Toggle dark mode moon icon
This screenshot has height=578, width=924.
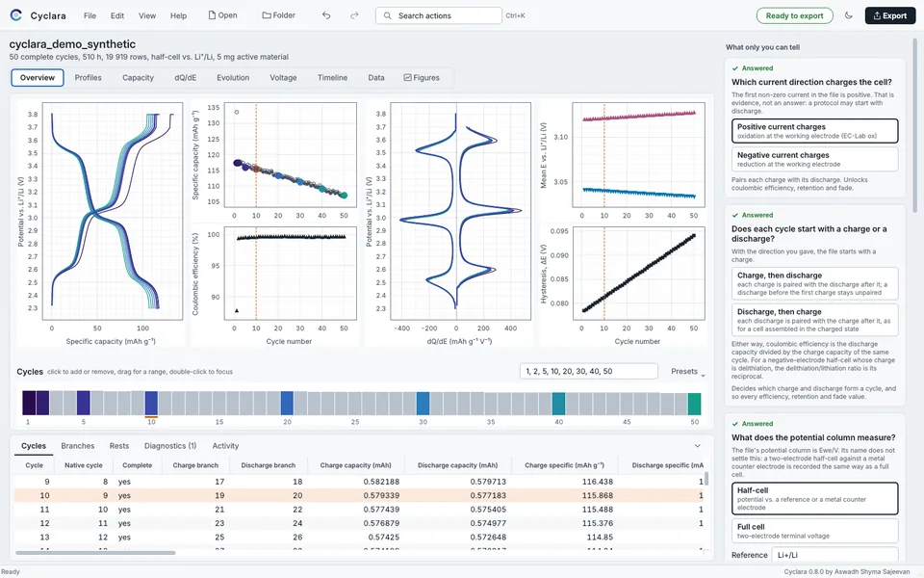[x=849, y=15]
